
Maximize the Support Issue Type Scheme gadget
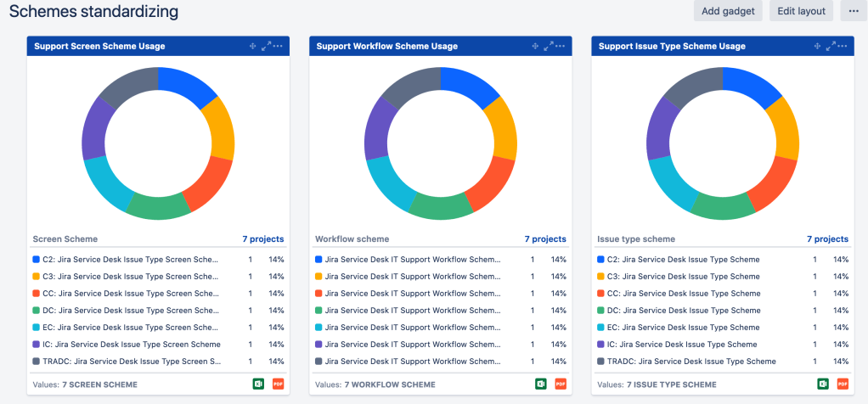[x=831, y=46]
